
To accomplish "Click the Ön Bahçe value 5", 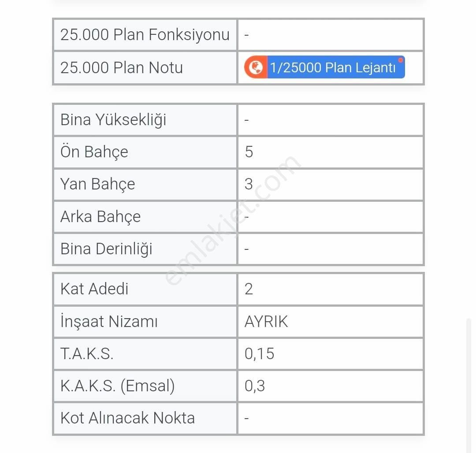I will (249, 152).
